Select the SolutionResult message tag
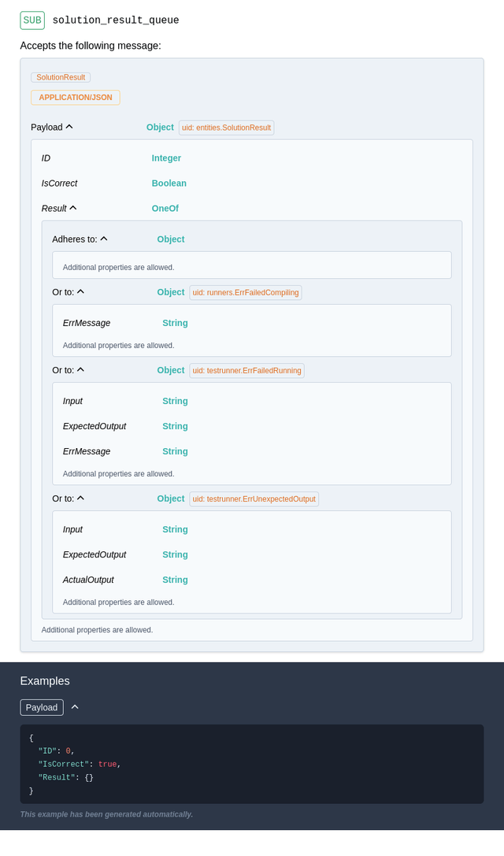Screen dimensions: 504x856 [61, 77]
